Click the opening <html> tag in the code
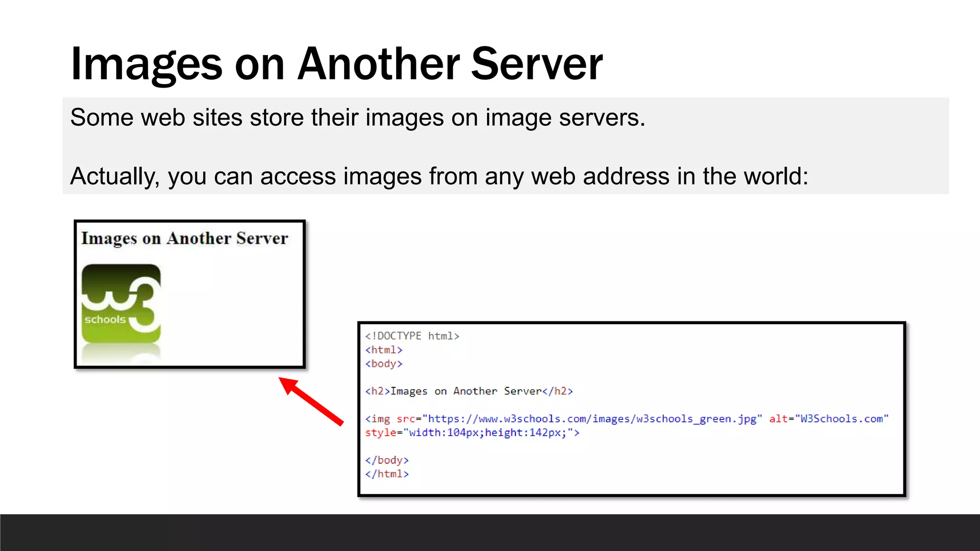Viewport: 980px width, 551px height. coord(384,350)
